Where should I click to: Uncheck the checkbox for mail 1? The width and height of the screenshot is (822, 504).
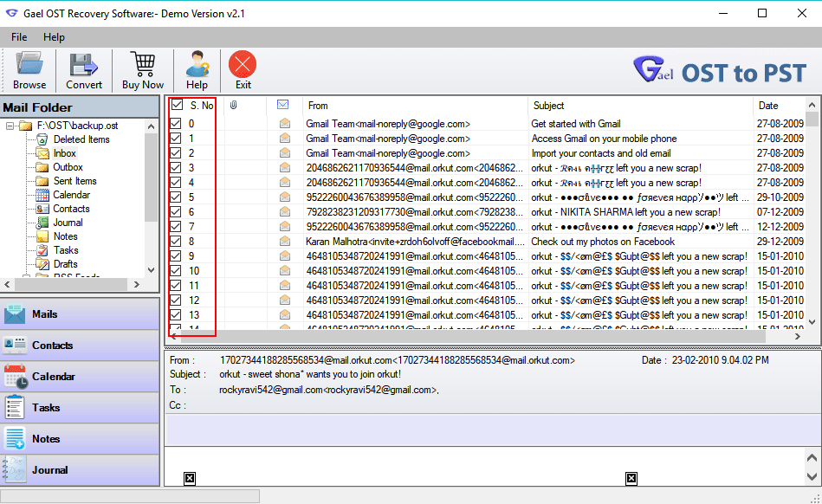[176, 139]
